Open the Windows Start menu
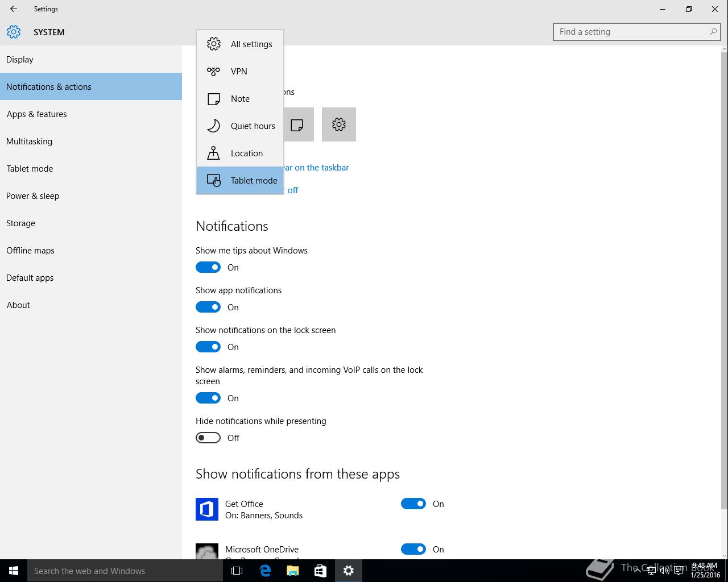The image size is (728, 582). [14, 571]
